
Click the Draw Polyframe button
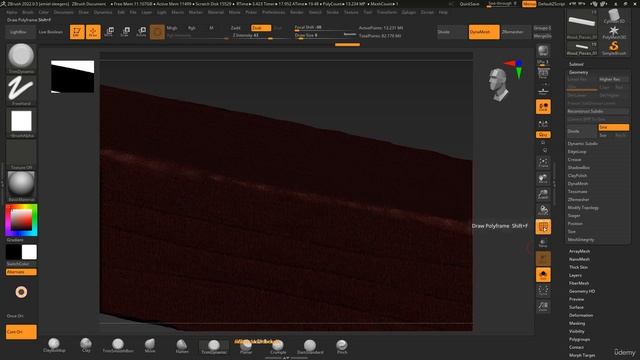(x=543, y=227)
